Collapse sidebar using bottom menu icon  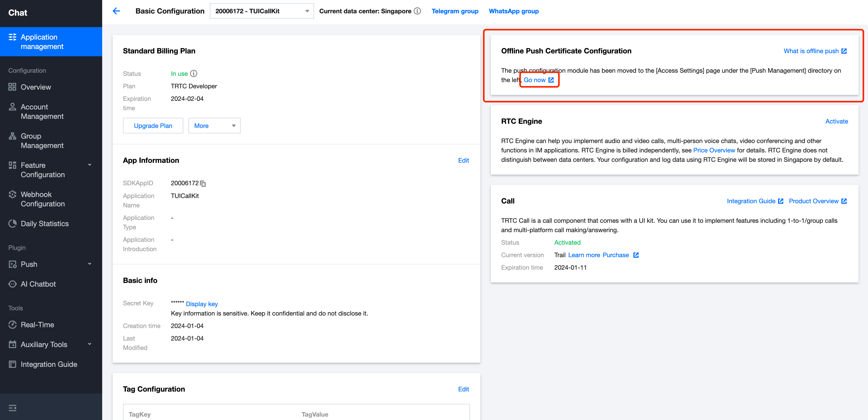(x=13, y=408)
